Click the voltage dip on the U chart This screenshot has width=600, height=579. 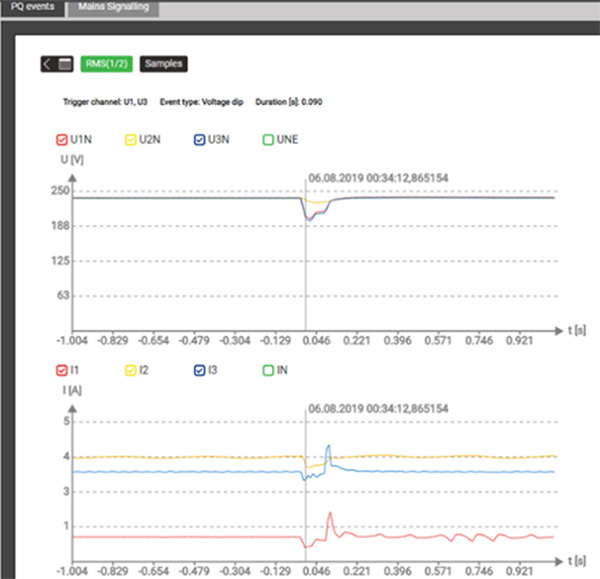pos(310,216)
